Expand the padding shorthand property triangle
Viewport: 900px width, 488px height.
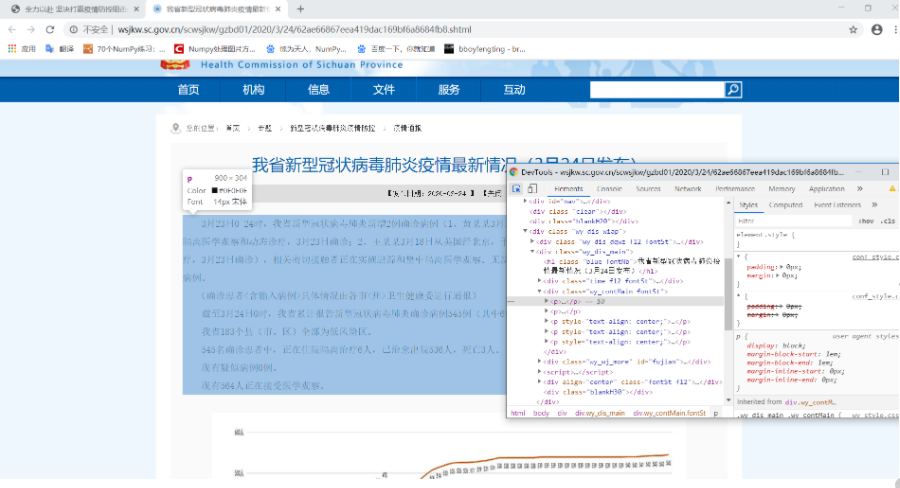tap(782, 267)
